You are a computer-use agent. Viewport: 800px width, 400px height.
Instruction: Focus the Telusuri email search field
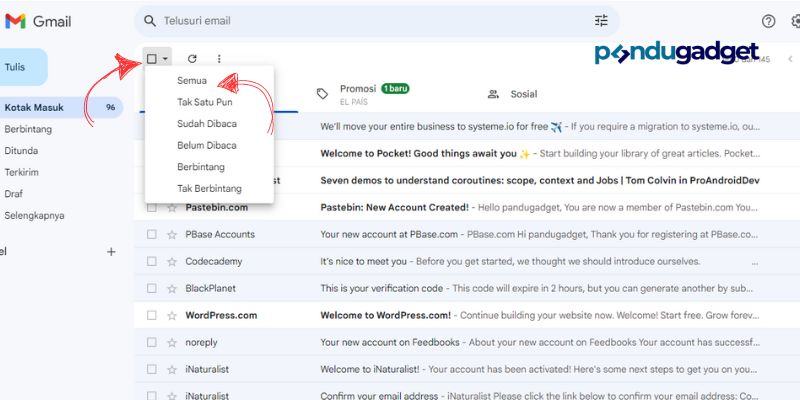377,21
